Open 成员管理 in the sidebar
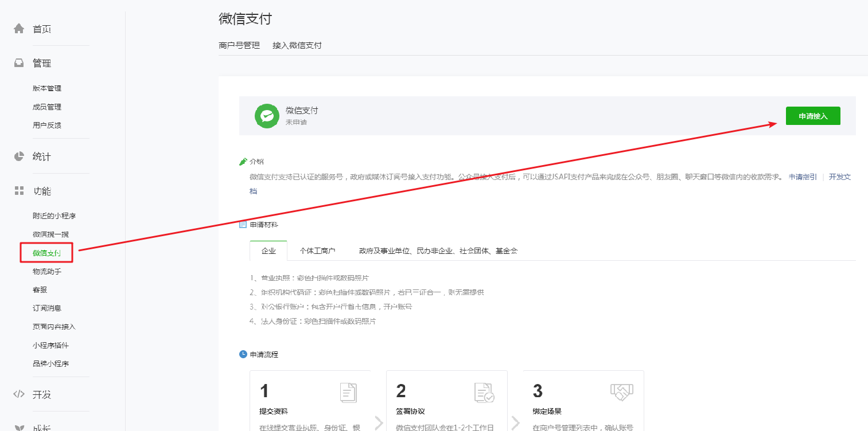Viewport: 868px width, 431px height. click(x=47, y=107)
